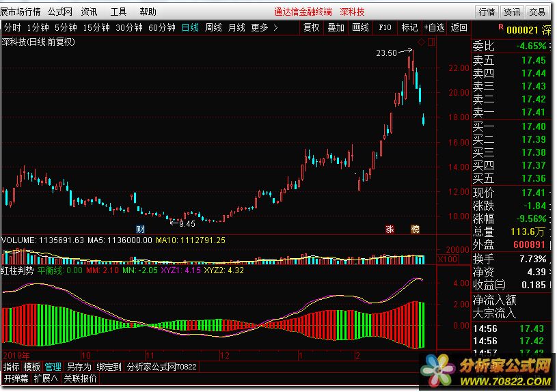
Task: Select the 管理 tab in bottom bar
Action: [53, 367]
